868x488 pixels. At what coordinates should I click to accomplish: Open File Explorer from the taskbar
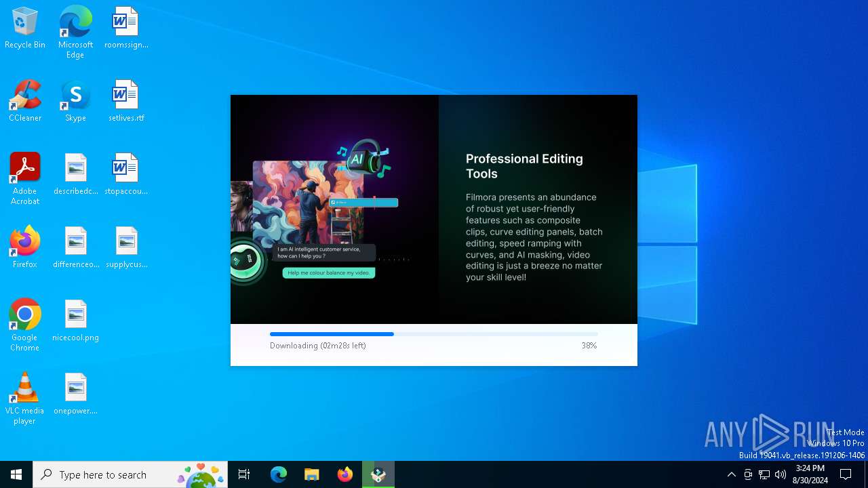pyautogui.click(x=312, y=474)
